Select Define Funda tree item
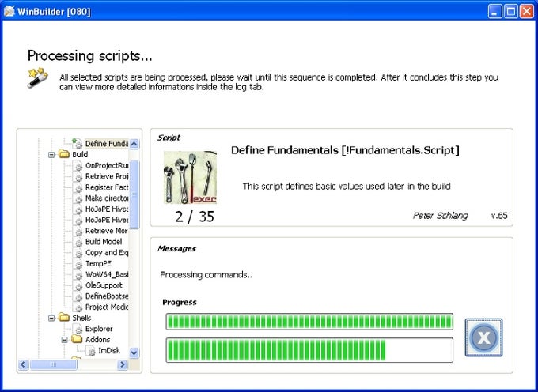This screenshot has width=538, height=392. (x=106, y=144)
